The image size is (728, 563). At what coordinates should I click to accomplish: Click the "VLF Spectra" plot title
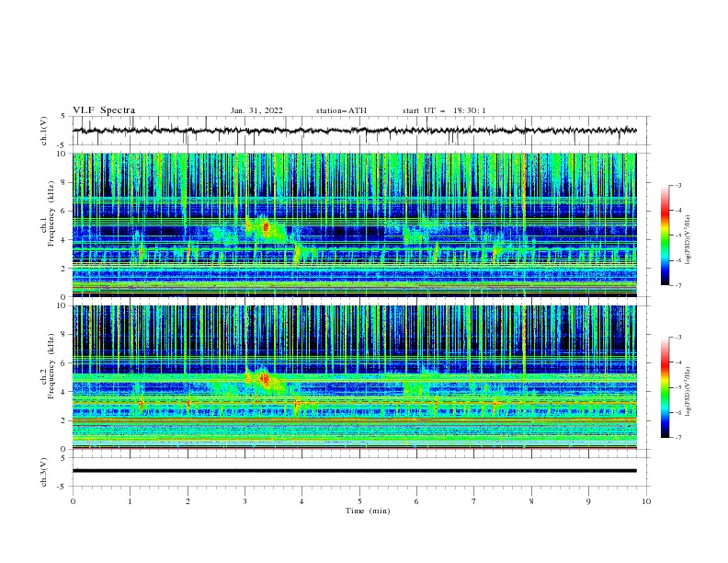(x=104, y=110)
